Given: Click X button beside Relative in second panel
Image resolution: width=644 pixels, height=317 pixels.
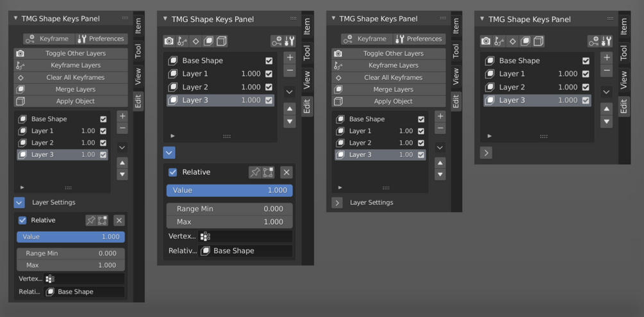Looking at the screenshot, I should [286, 172].
